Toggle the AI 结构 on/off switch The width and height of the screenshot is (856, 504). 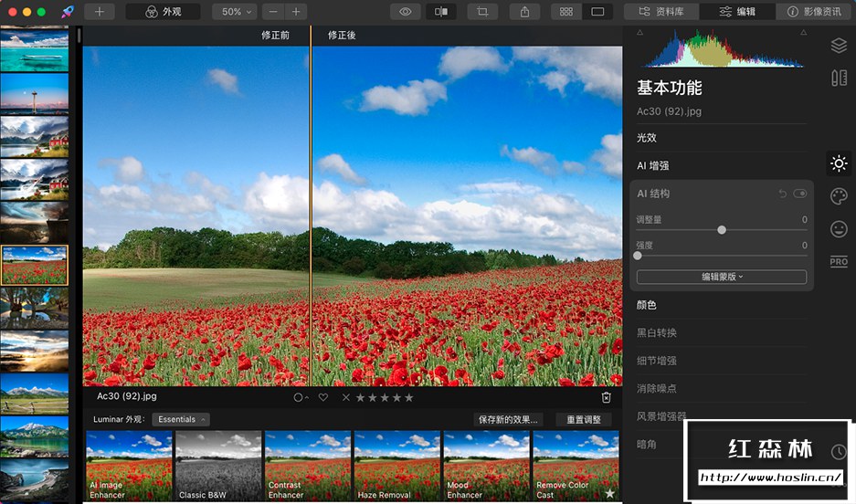click(799, 194)
